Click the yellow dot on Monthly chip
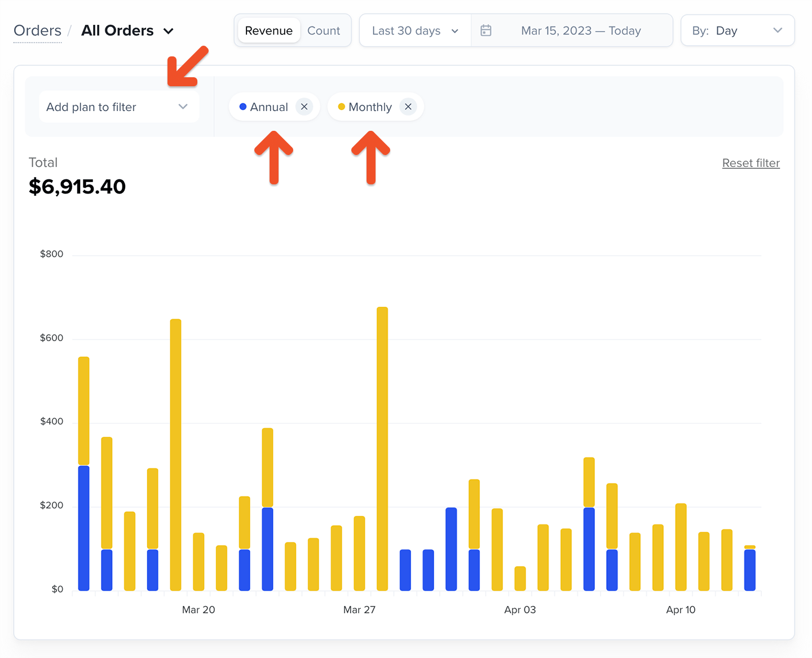Viewport: 812px width, 658px height. (x=341, y=107)
